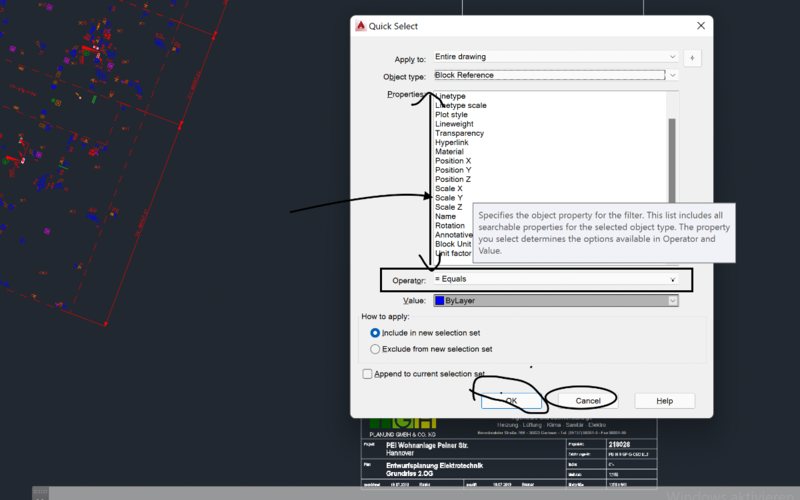Screen dimensions: 800x500
Task: Close the Quick Select dialog
Action: (x=700, y=26)
